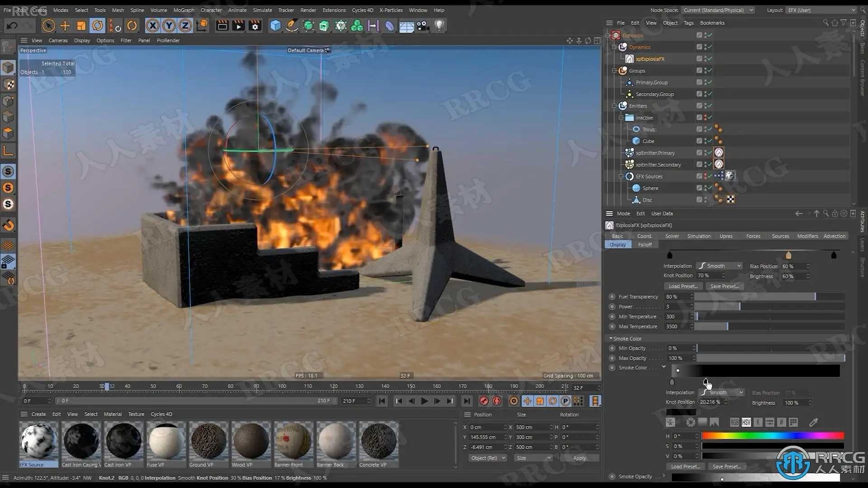Click the Load Preset button under the smoke color picker
868x488 pixels.
tap(685, 466)
